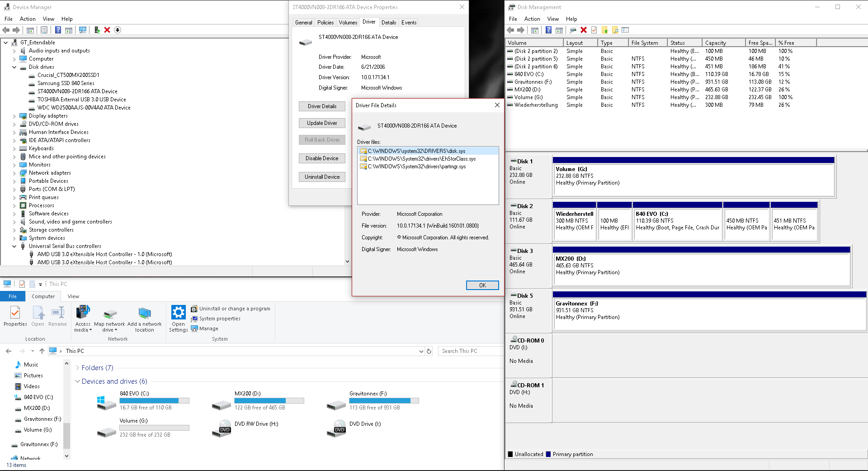868x471 pixels.
Task: Click the Properties sheet icon in Device Manager toolbar
Action: (x=44, y=30)
